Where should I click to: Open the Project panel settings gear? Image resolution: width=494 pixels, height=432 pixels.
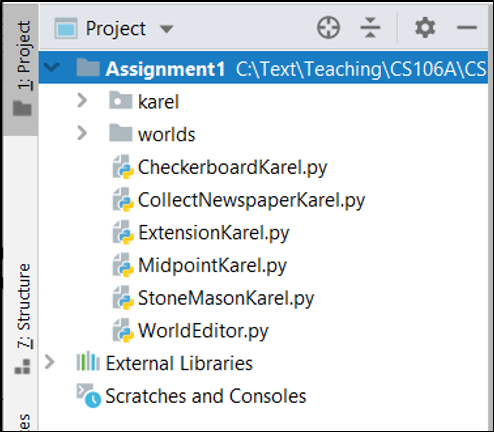425,27
